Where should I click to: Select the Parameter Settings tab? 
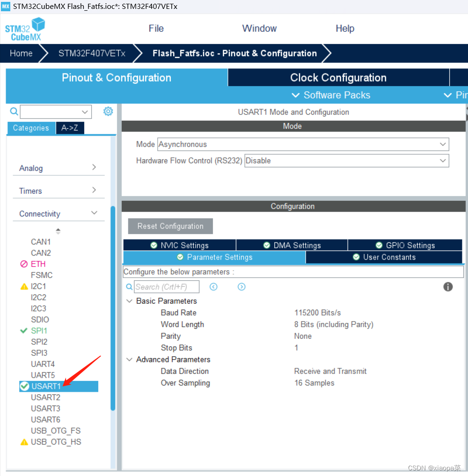[x=214, y=257]
